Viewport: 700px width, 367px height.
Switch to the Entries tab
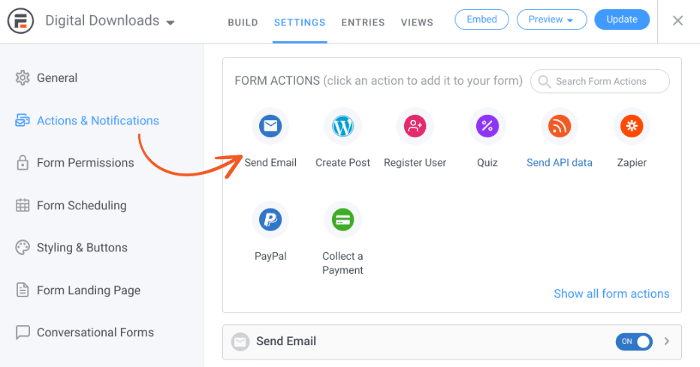pos(363,22)
